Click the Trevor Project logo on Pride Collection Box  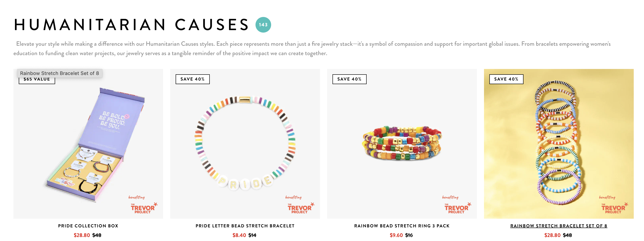pyautogui.click(x=143, y=208)
